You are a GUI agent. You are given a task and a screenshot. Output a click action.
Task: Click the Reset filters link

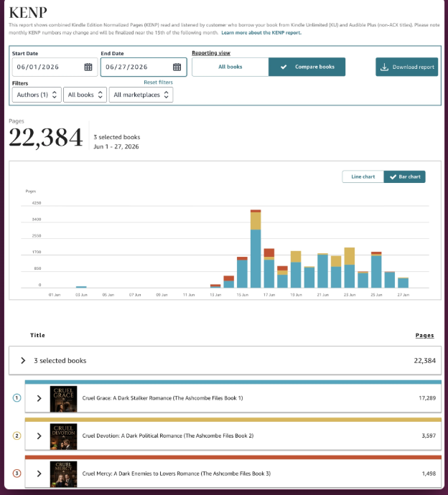pos(158,82)
